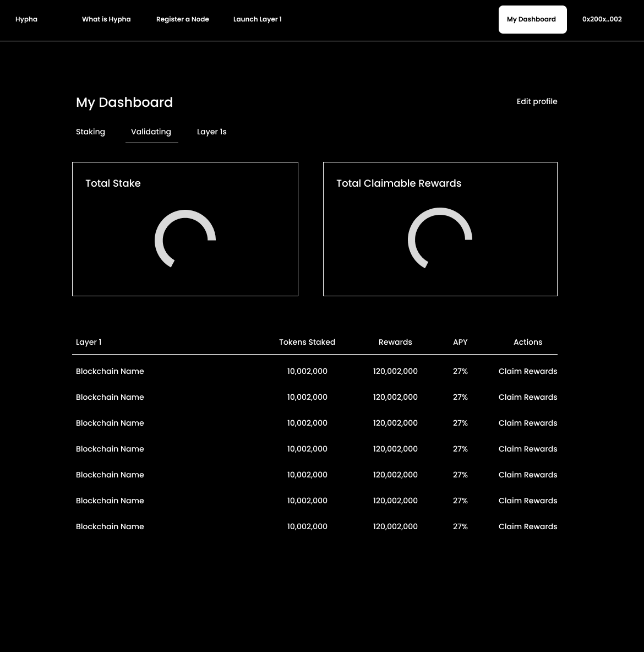The width and height of the screenshot is (644, 652).
Task: Switch to the Staking tab
Action: tap(90, 132)
